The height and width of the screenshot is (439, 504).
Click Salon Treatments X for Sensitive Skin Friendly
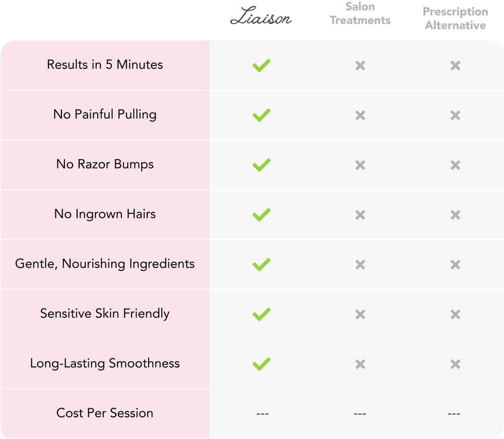(x=360, y=315)
